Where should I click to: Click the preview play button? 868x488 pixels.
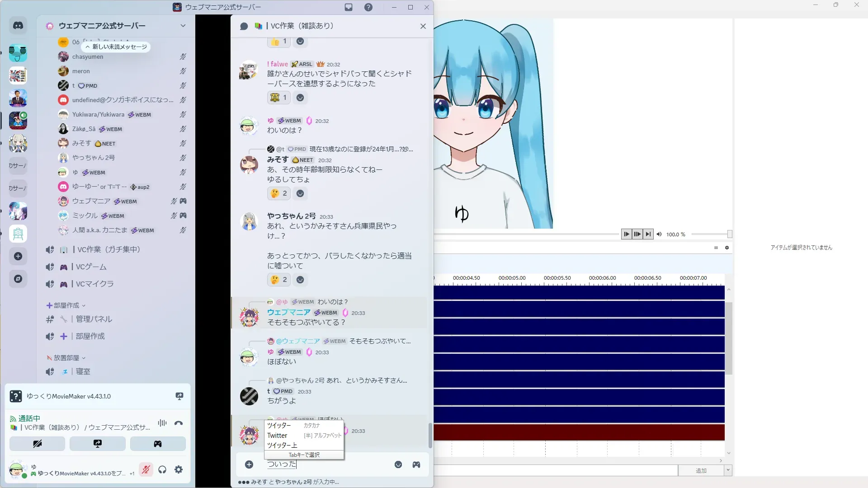pyautogui.click(x=626, y=234)
